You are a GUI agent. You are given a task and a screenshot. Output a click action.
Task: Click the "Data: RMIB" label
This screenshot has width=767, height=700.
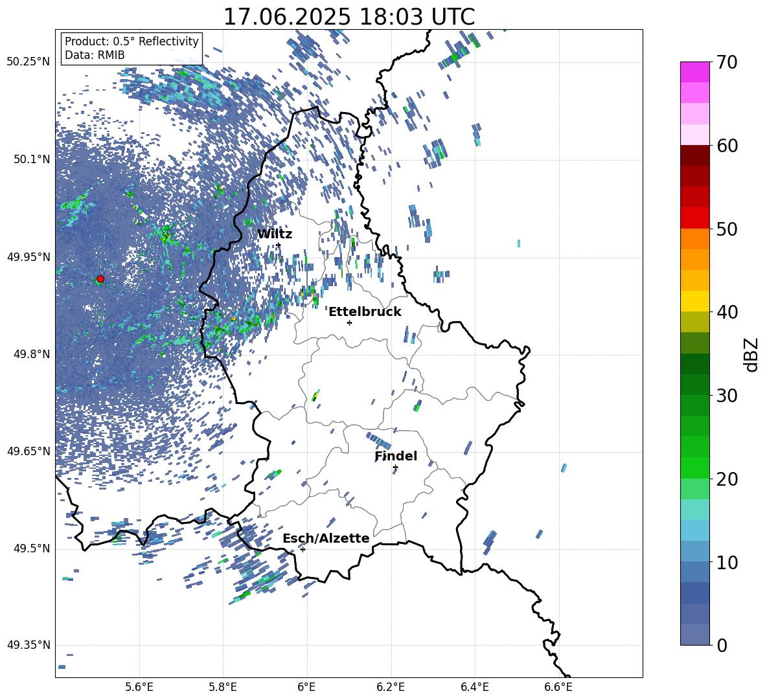click(95, 55)
